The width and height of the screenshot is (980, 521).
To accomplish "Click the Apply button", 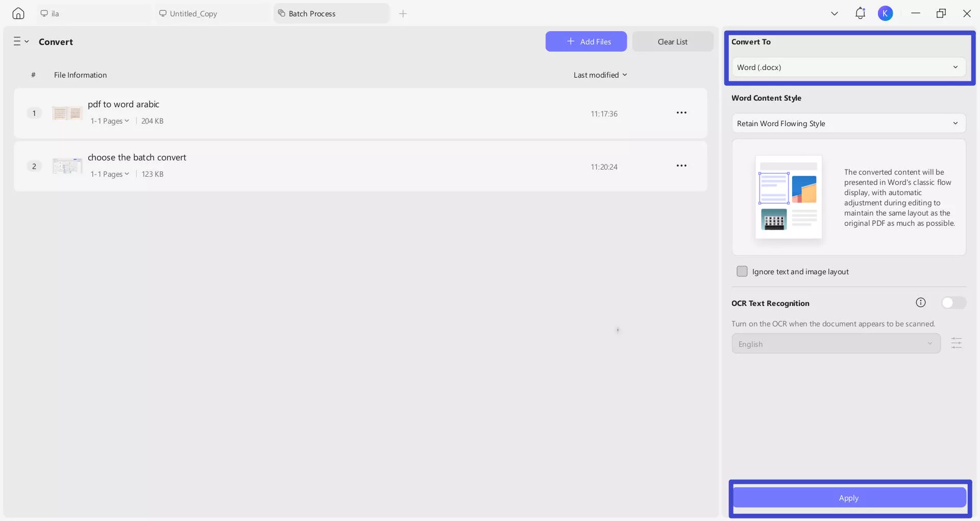I will (848, 498).
